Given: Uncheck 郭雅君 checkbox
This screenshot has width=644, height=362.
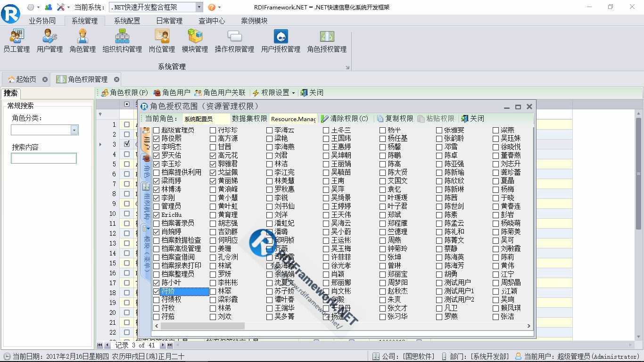Looking at the screenshot, I should click(x=213, y=164).
